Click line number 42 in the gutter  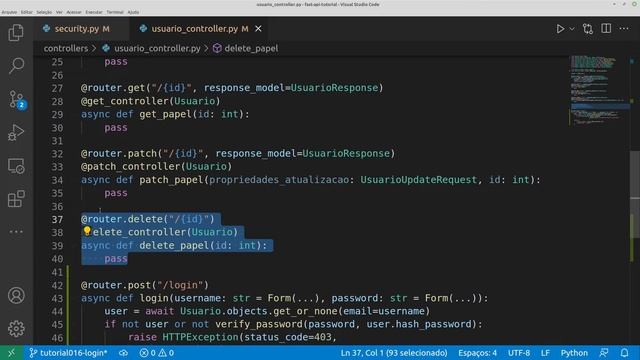(57, 285)
